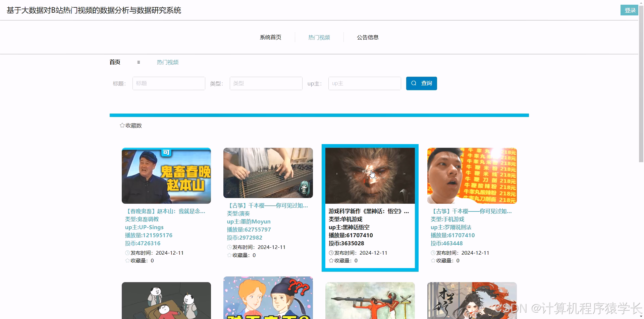Click the scrollbar down arrow
The width and height of the screenshot is (644, 319).
pos(641,315)
